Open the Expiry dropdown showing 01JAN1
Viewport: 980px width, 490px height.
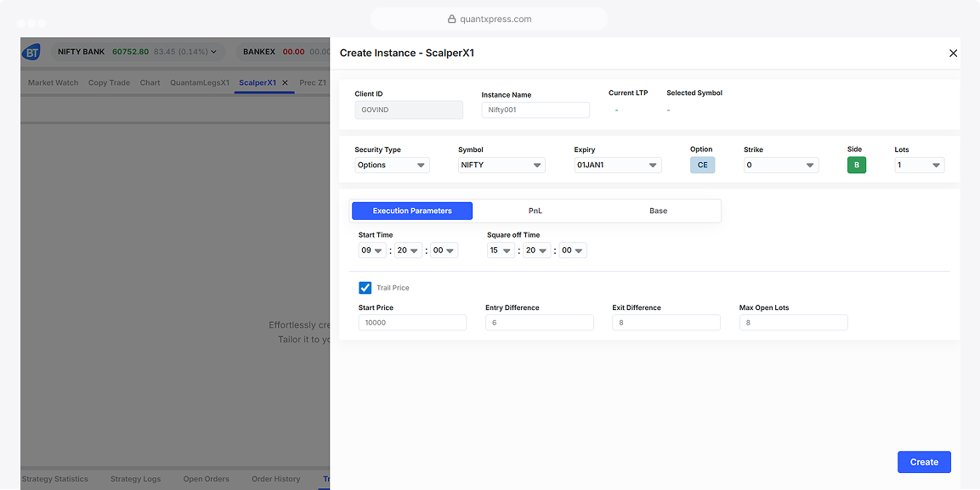(618, 165)
